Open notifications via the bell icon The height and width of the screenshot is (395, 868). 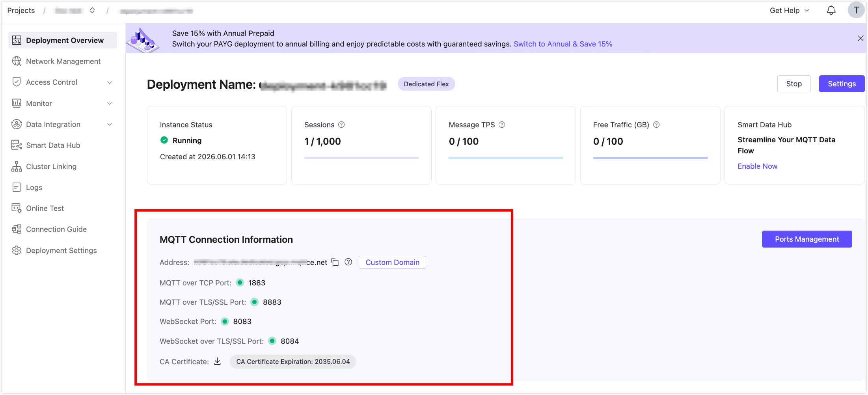click(x=831, y=11)
